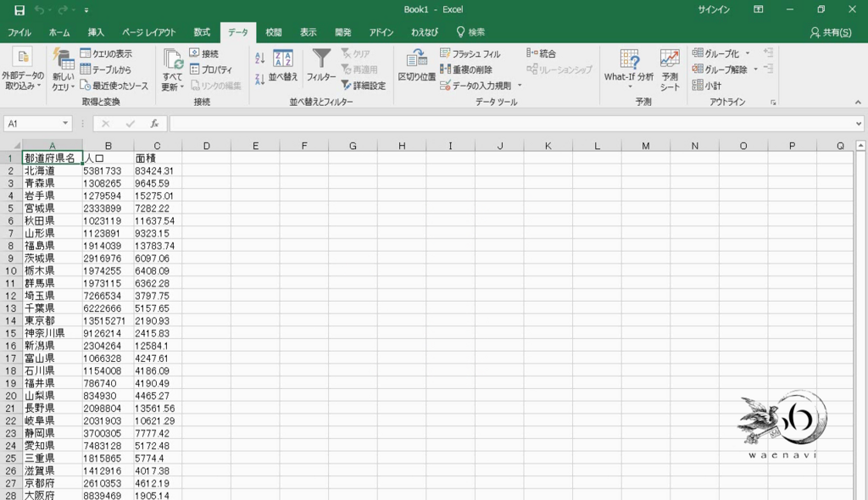The image size is (868, 500).
Task: Click 接続 in the connections group
Action: click(x=204, y=53)
